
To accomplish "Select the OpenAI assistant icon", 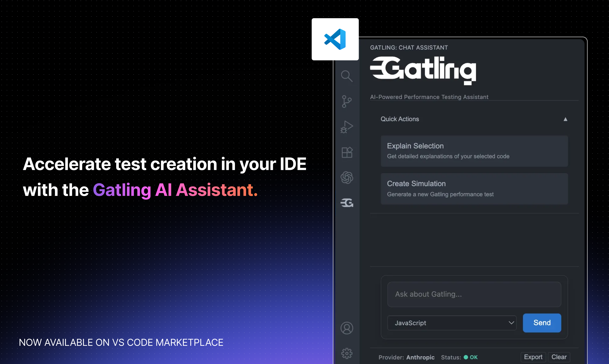I will (x=347, y=177).
